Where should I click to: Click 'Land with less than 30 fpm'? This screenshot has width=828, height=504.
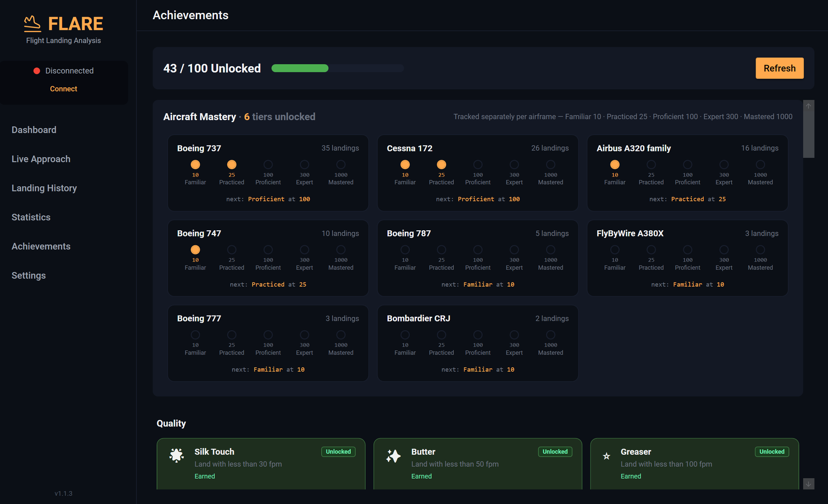pyautogui.click(x=238, y=464)
